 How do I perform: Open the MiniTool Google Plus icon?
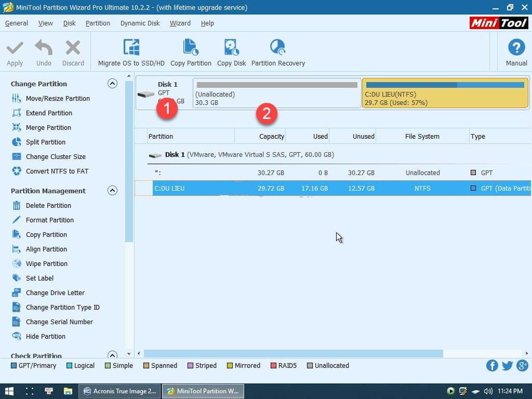coord(522,366)
